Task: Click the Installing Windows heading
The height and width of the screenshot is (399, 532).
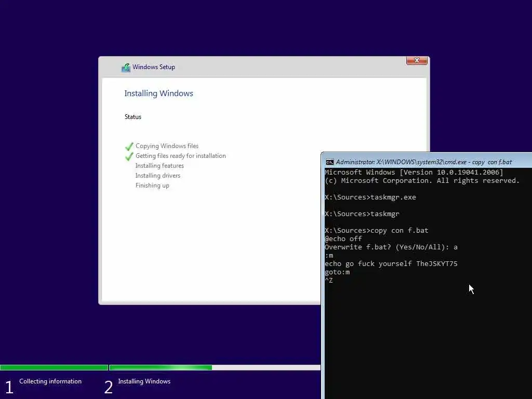Action: click(x=158, y=94)
